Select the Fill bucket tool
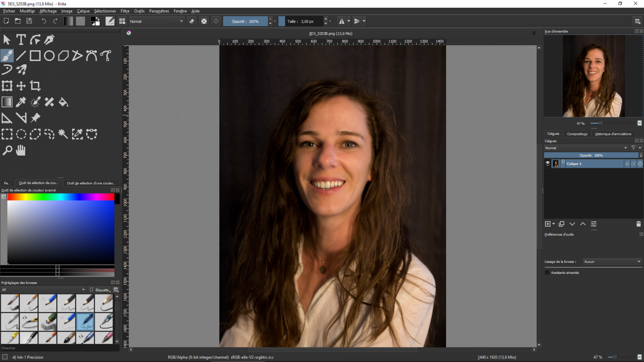 coord(63,102)
